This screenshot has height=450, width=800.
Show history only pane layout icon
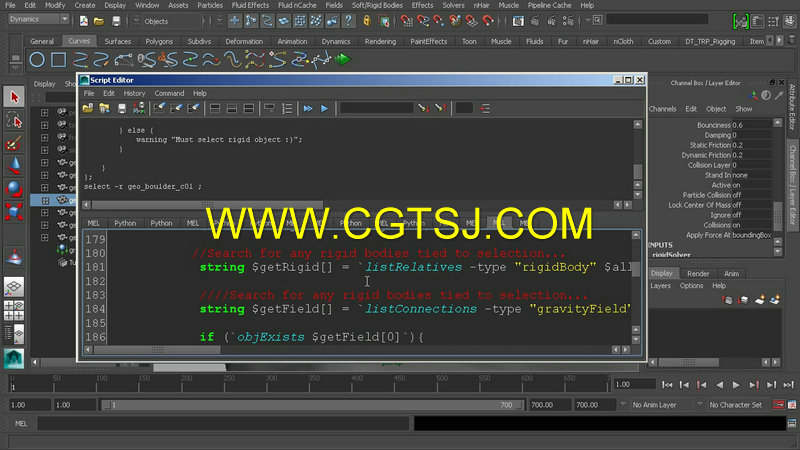click(215, 108)
